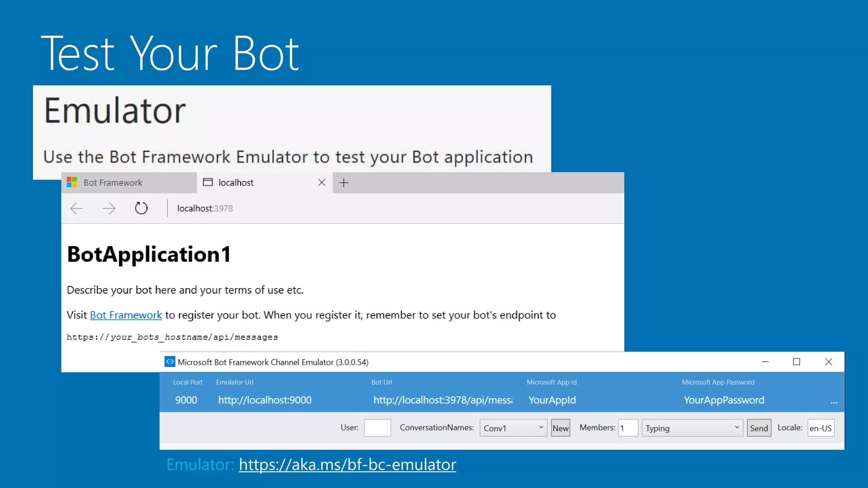Edit the Local Port value 9000
868x488 pixels.
click(x=186, y=400)
